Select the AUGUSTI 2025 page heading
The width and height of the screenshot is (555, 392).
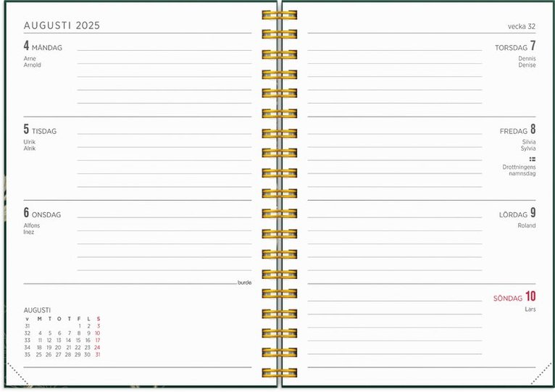point(62,25)
